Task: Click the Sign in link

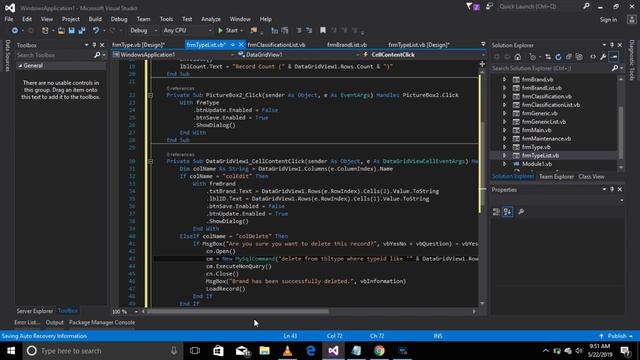Action: click(608, 20)
